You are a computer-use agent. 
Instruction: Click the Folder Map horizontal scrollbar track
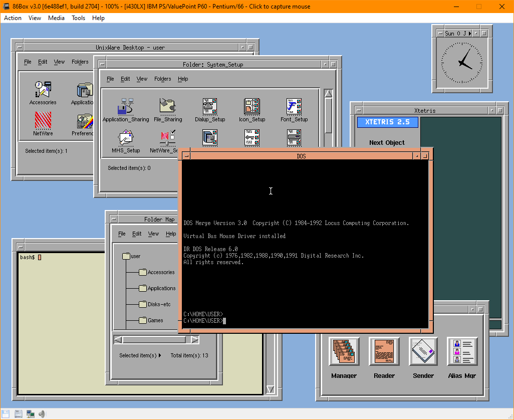(x=155, y=340)
